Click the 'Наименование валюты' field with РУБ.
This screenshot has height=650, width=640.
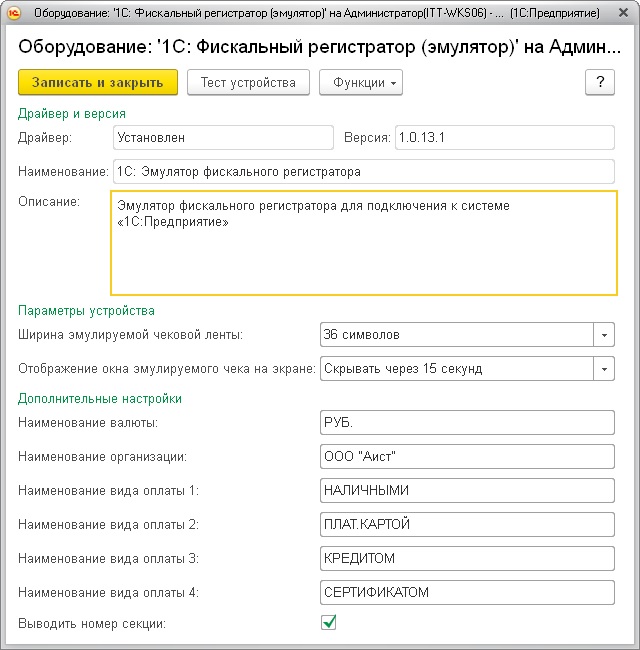click(466, 423)
